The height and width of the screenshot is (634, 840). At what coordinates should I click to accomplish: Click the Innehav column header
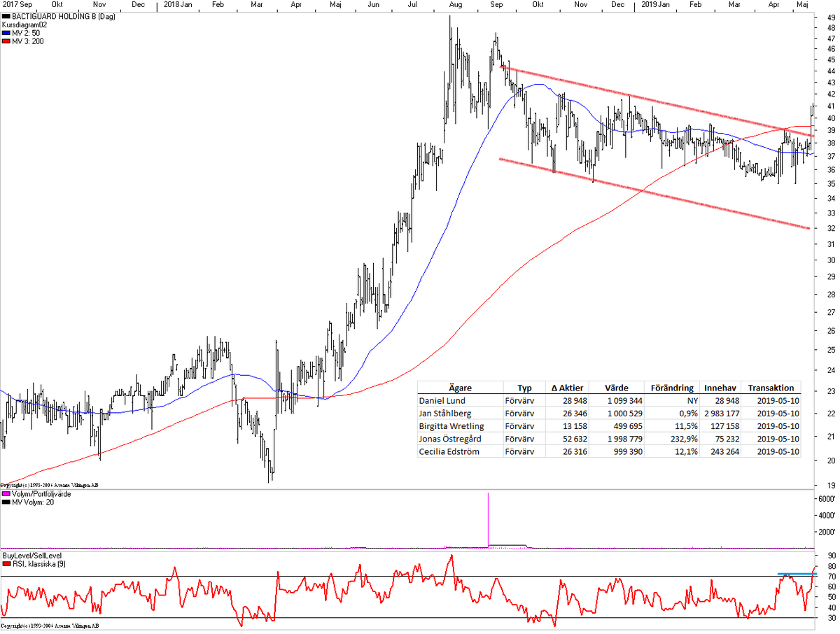720,388
